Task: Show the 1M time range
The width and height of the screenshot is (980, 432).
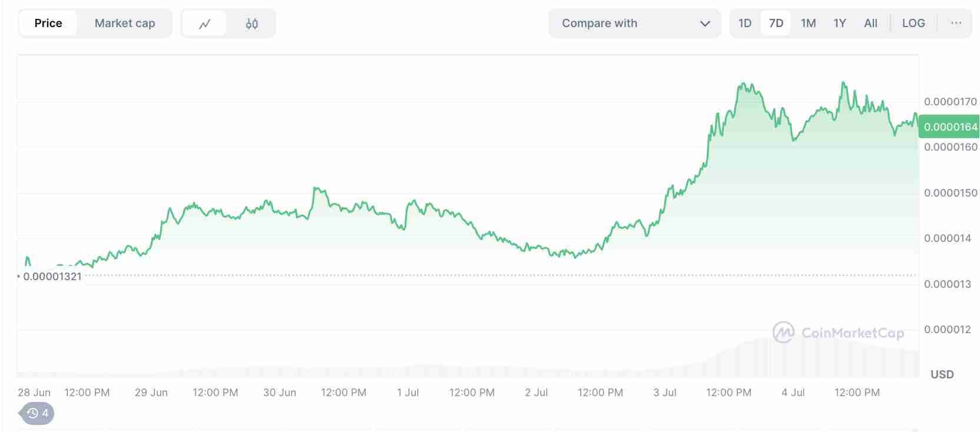Action: coord(808,23)
